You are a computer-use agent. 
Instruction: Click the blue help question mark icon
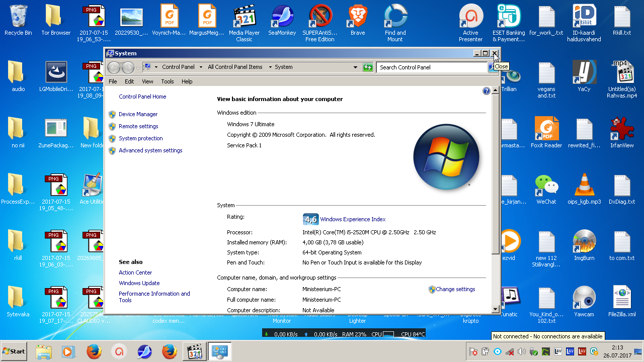tap(486, 91)
